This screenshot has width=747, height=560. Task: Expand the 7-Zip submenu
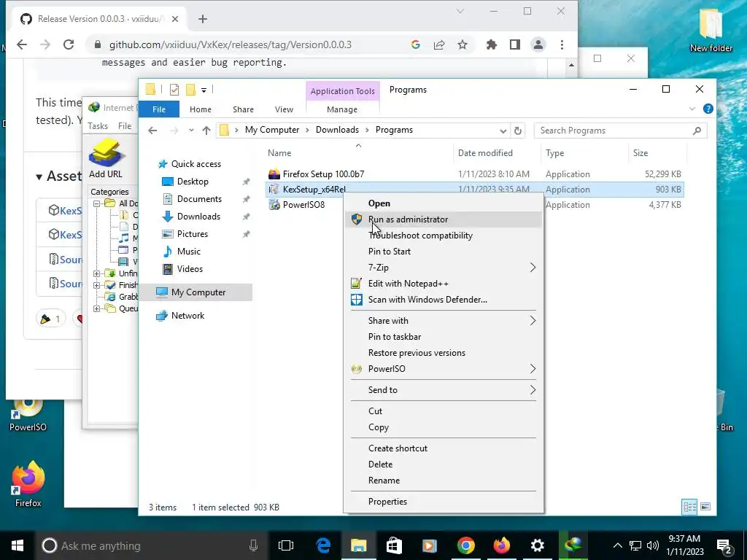(443, 268)
